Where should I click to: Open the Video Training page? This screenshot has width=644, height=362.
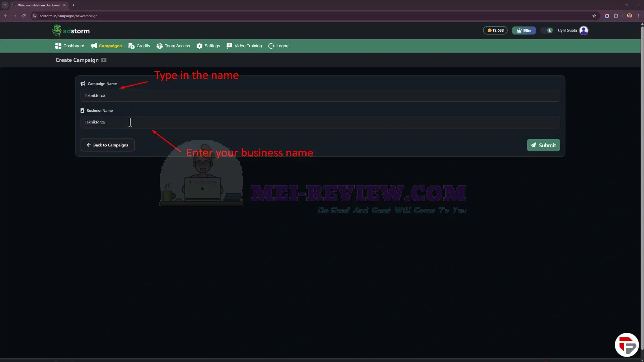pyautogui.click(x=244, y=46)
